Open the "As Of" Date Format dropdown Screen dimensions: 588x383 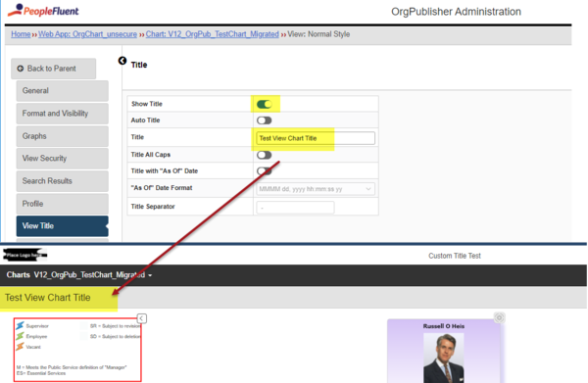click(x=316, y=189)
